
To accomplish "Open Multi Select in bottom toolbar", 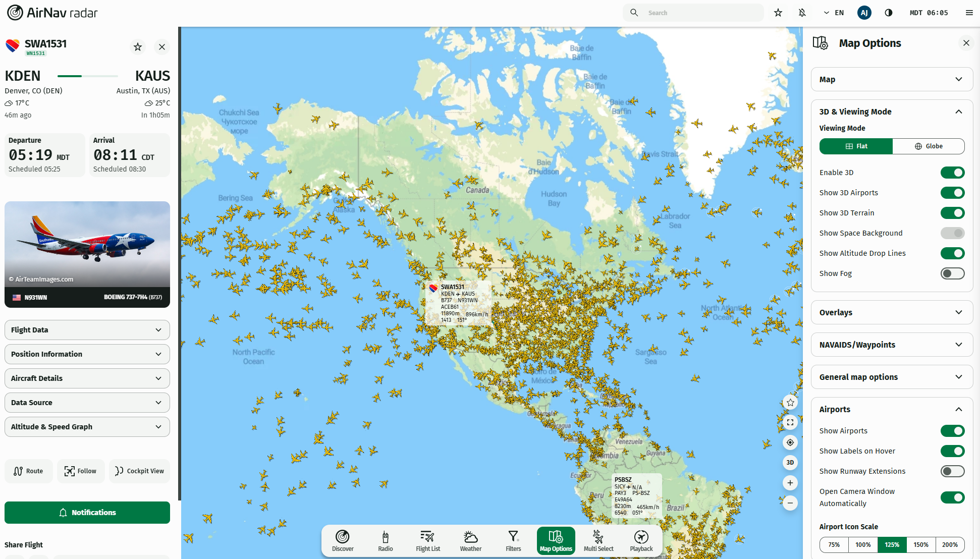I will pyautogui.click(x=598, y=541).
